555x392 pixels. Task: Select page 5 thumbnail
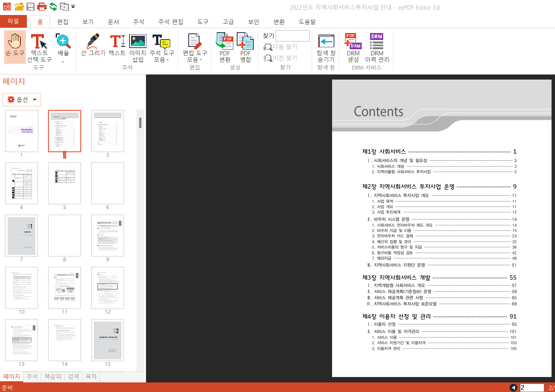click(65, 183)
